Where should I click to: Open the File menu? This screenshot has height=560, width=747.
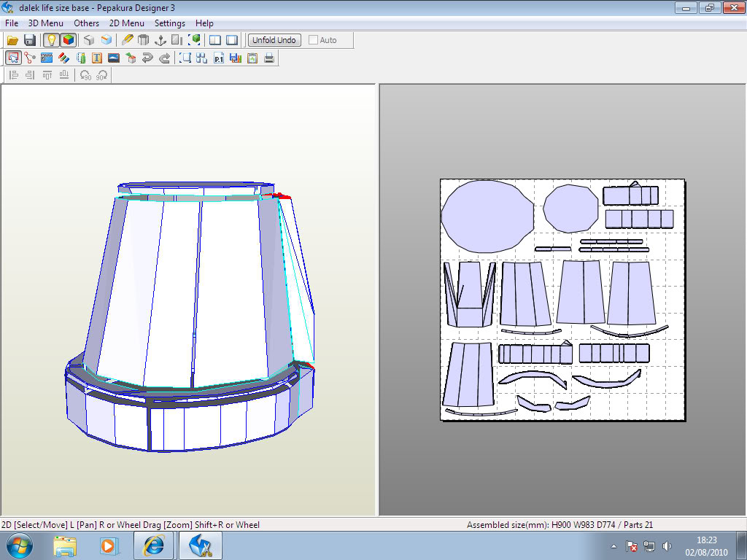tap(12, 23)
